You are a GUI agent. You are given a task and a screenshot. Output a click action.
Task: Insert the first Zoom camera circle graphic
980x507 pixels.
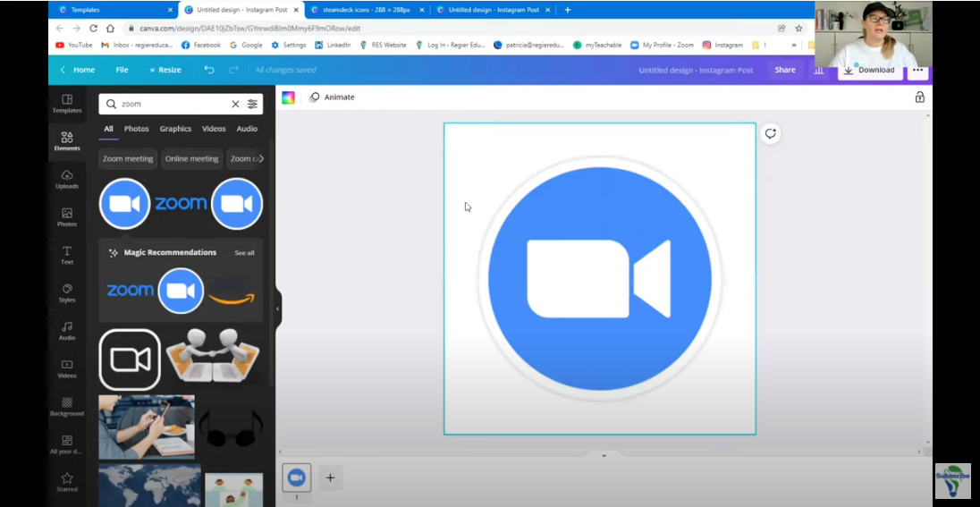[x=125, y=204]
